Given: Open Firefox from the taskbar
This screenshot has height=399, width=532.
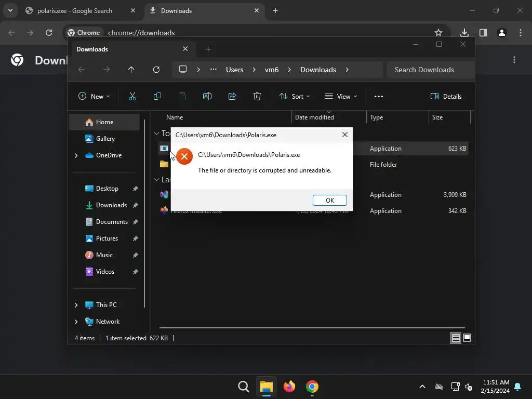Looking at the screenshot, I should 289,387.
